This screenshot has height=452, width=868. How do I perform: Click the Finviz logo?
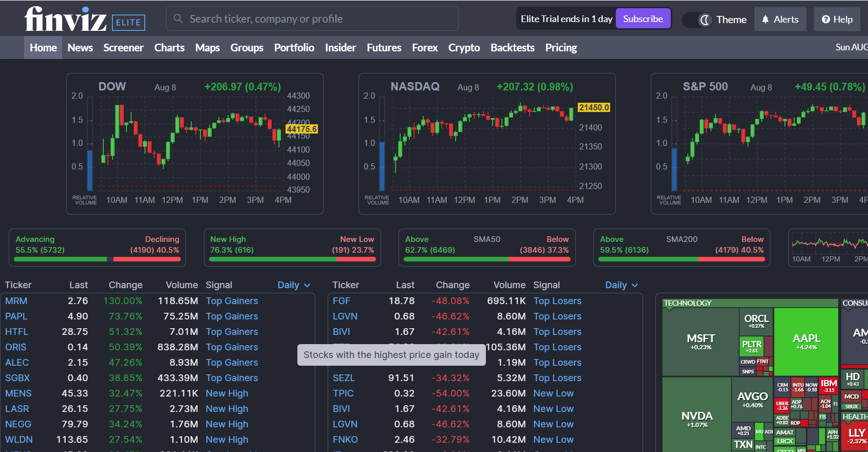pos(65,19)
